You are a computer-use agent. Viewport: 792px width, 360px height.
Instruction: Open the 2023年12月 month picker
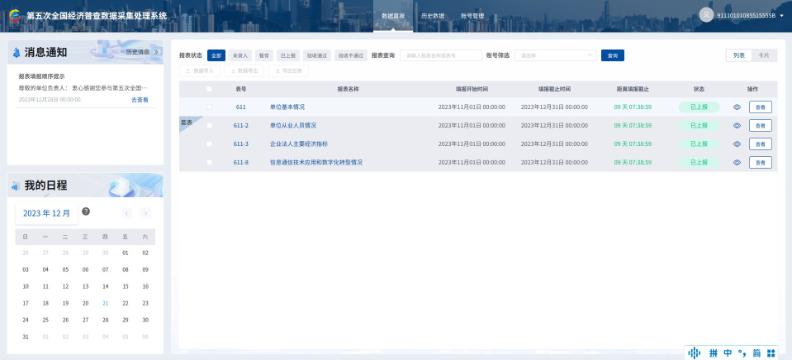coord(47,214)
